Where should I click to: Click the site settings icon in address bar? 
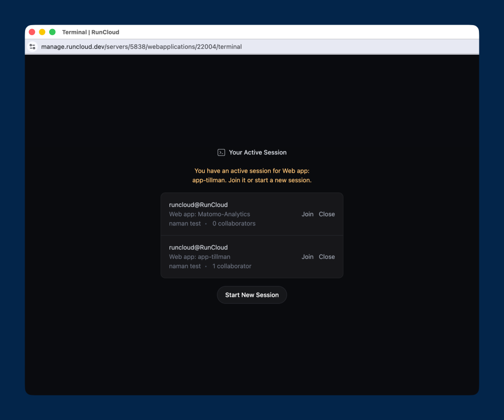pos(32,47)
